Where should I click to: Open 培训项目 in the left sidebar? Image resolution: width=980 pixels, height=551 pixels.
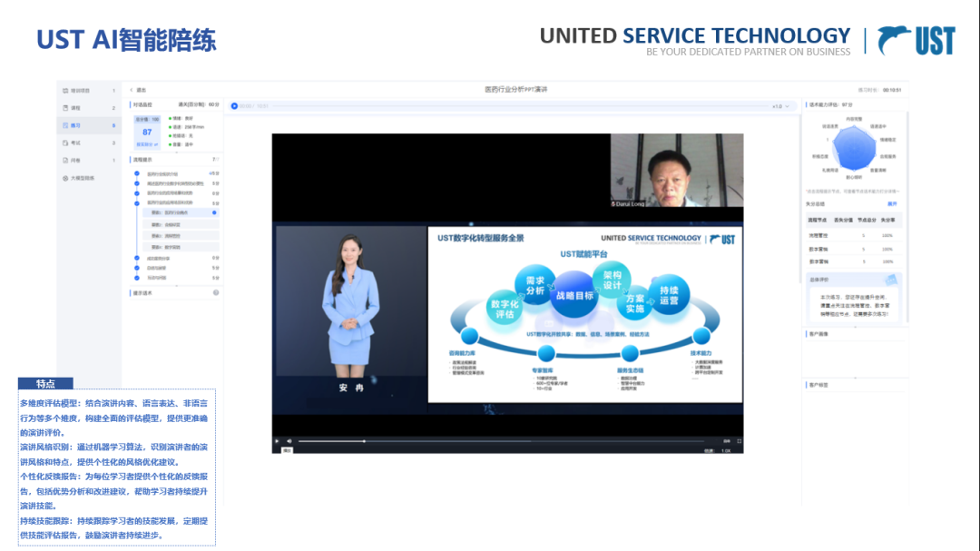click(x=89, y=91)
